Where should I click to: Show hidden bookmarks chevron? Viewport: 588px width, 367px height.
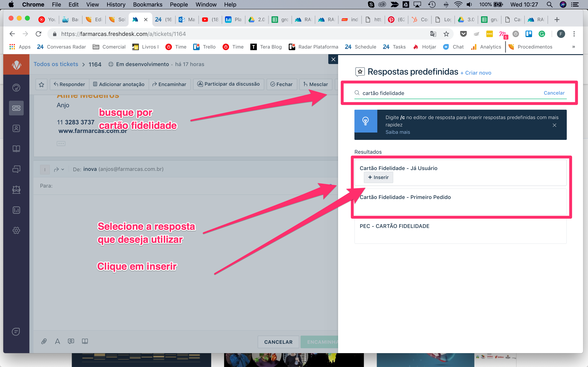coord(574,47)
